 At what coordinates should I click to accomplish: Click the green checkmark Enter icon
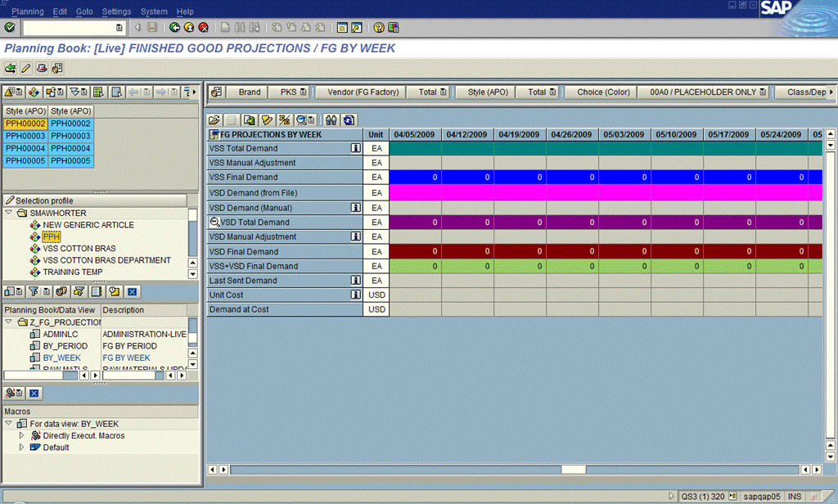coord(10,27)
